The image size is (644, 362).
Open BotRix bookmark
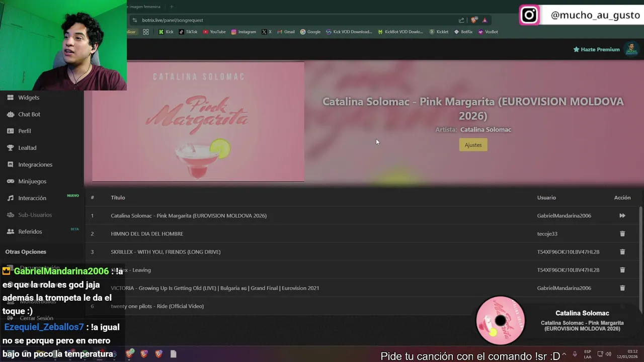click(x=463, y=32)
